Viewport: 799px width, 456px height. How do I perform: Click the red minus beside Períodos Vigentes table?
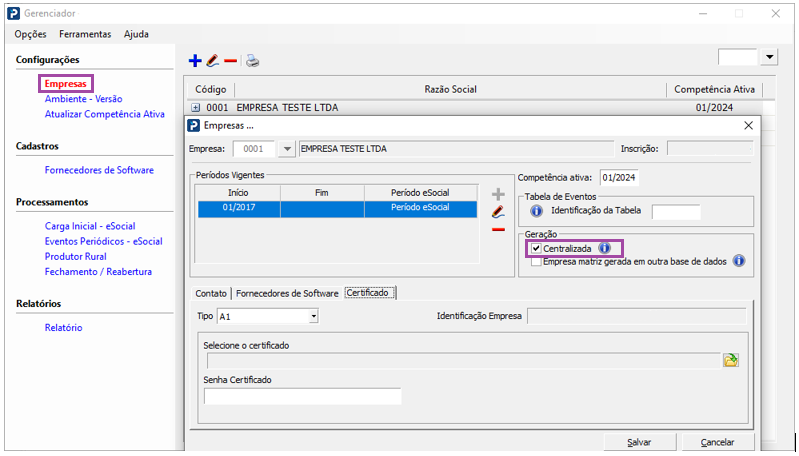click(x=498, y=230)
